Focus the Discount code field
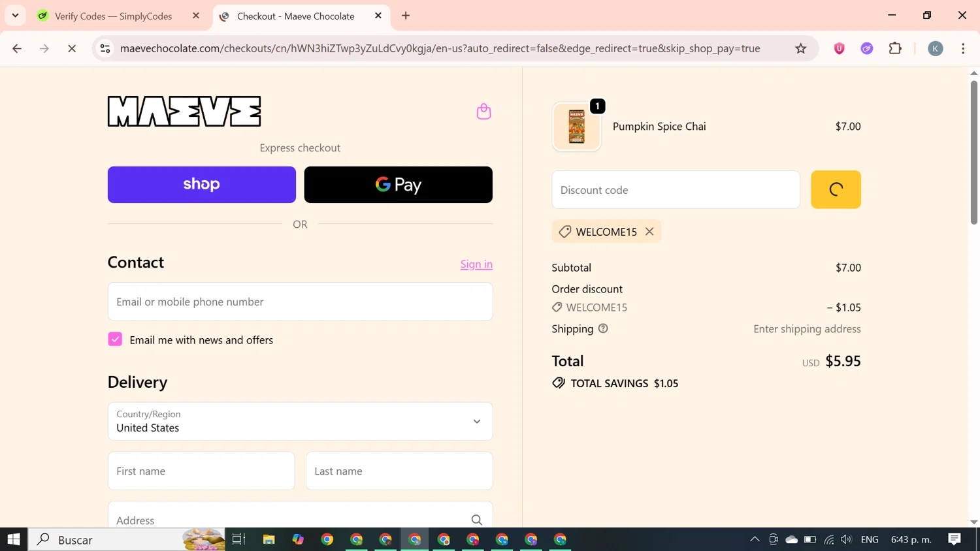This screenshot has height=551, width=980. [676, 189]
